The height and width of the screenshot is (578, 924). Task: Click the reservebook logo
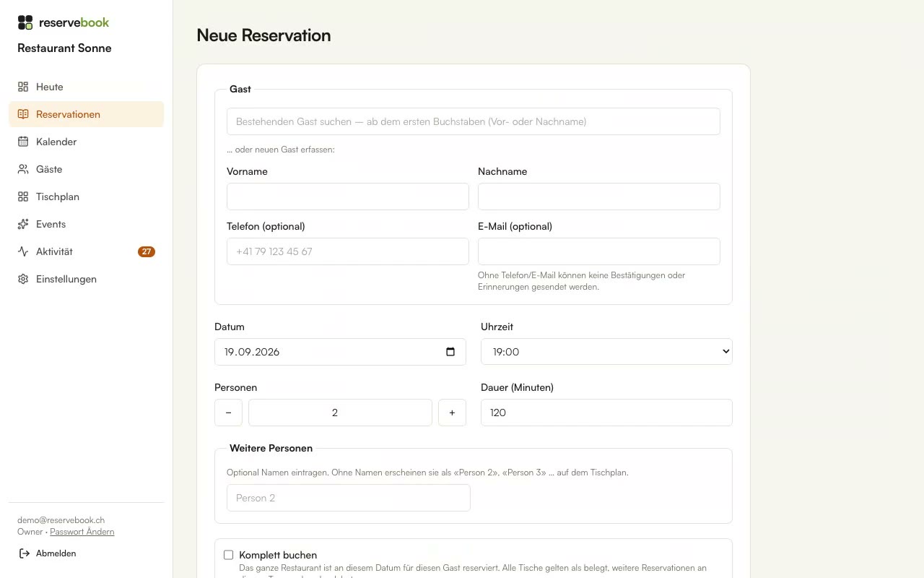[64, 22]
